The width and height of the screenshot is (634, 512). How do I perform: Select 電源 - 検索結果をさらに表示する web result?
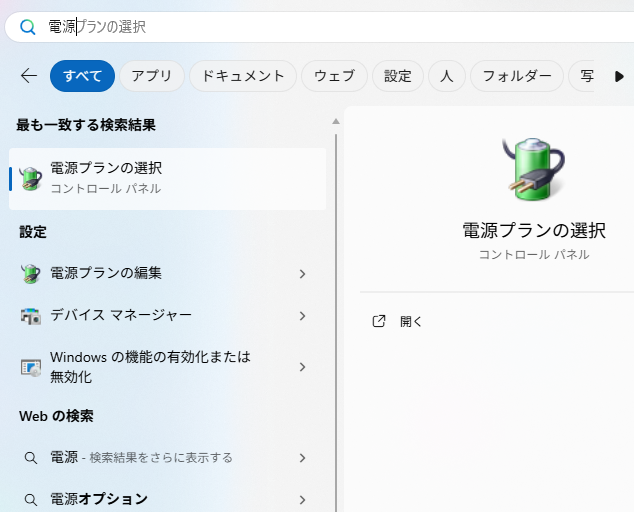(x=167, y=458)
